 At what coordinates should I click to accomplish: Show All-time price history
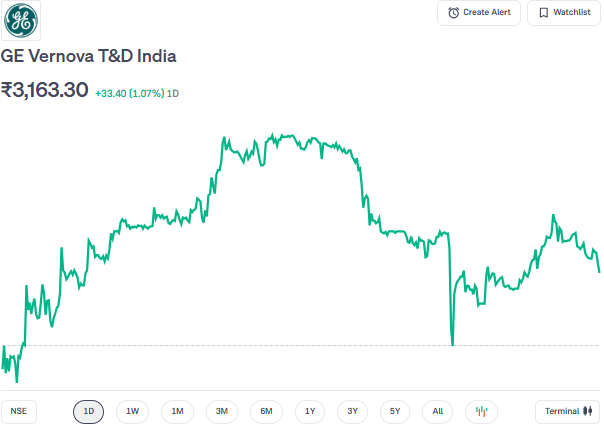click(x=438, y=411)
